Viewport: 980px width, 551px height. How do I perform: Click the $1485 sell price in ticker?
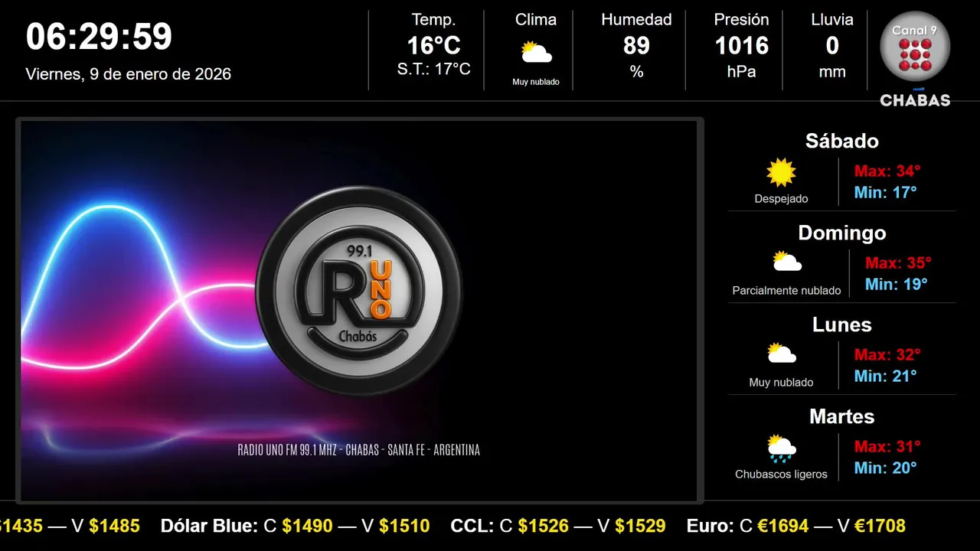click(114, 526)
